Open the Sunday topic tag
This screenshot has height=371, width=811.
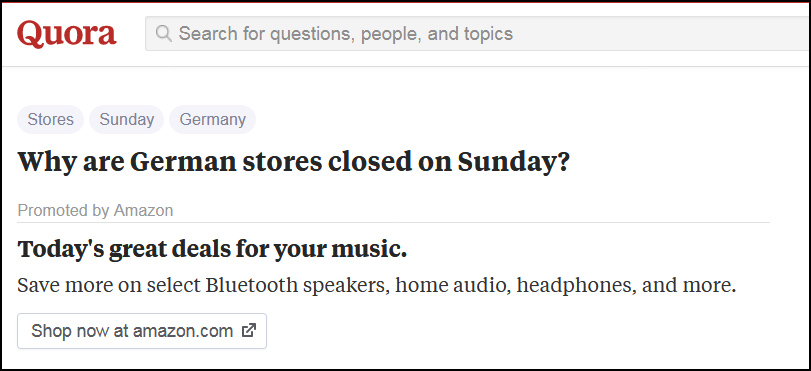pyautogui.click(x=127, y=120)
